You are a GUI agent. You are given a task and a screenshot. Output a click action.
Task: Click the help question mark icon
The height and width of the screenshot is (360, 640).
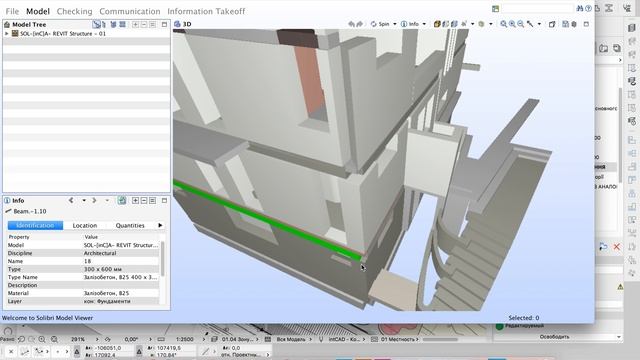[588, 8]
